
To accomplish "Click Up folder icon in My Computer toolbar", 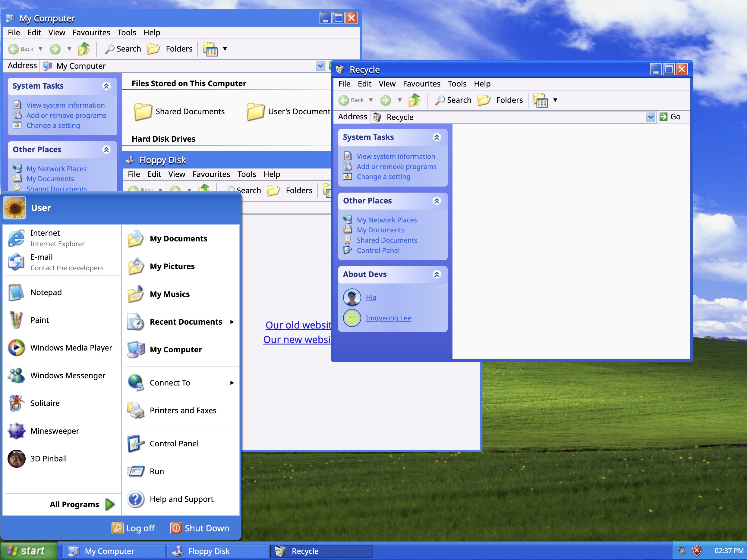I will (84, 49).
